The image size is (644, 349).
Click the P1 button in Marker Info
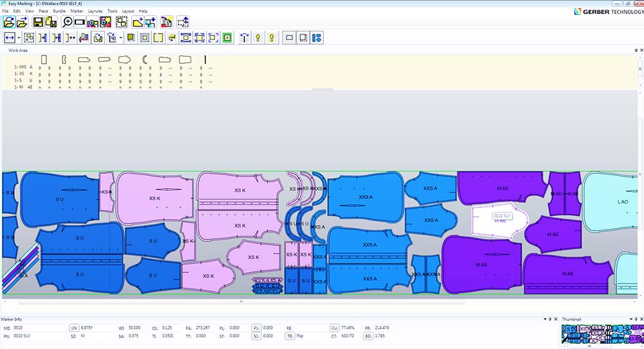point(256,328)
